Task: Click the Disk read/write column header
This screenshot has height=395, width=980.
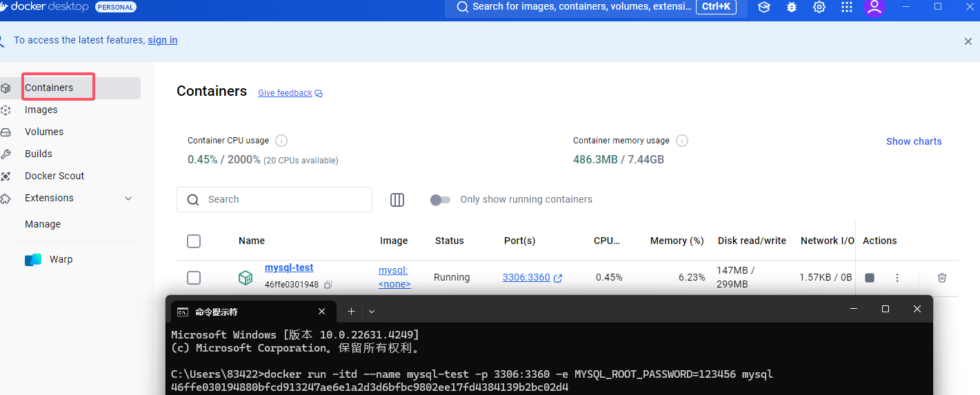Action: [x=752, y=241]
